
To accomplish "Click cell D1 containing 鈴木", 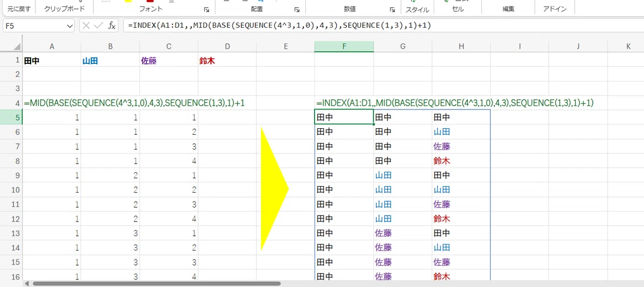I will tap(227, 60).
